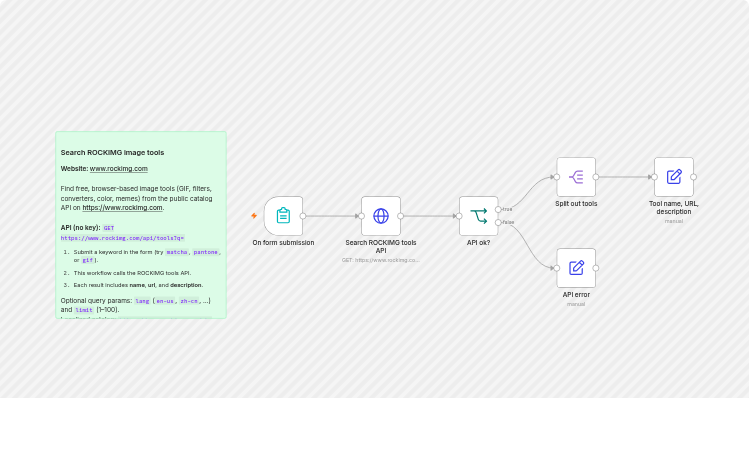
Task: Select the Tool name, URL, description node
Action: (x=674, y=177)
